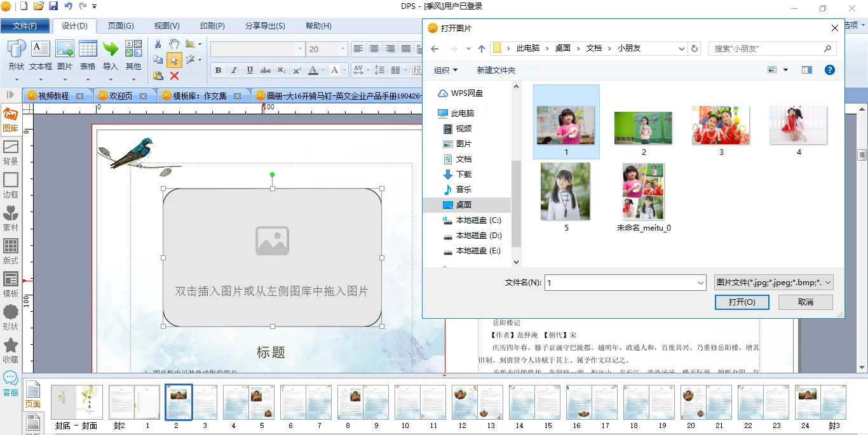
Task: Open the 图库 gallery sidebar panel
Action: pos(11,120)
